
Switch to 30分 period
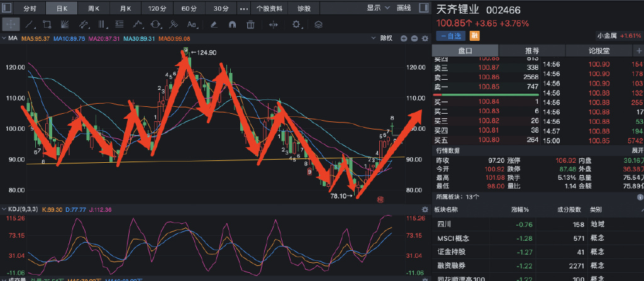tap(221, 8)
